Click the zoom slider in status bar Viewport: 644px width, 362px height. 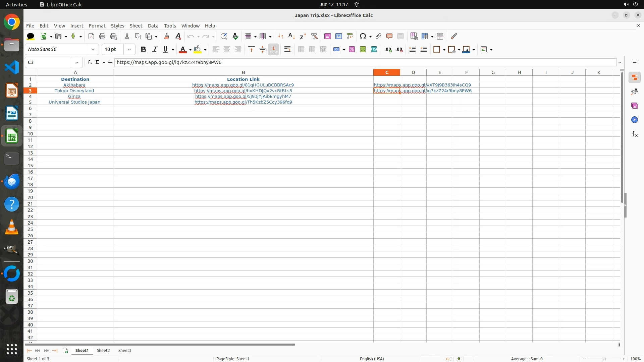(x=604, y=359)
